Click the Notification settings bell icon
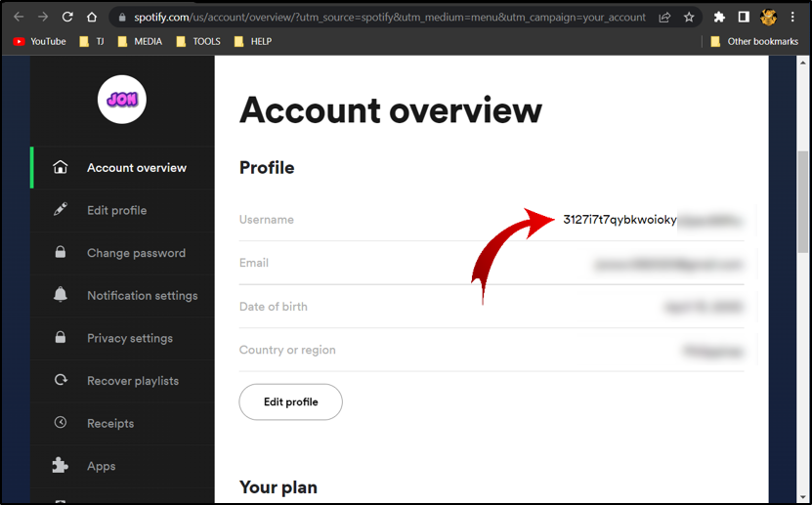This screenshot has height=505, width=812. 61,295
